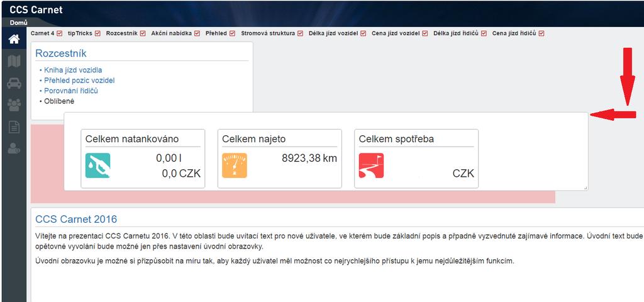Toggle the Cena jízd vozidel checkbox

point(425,34)
